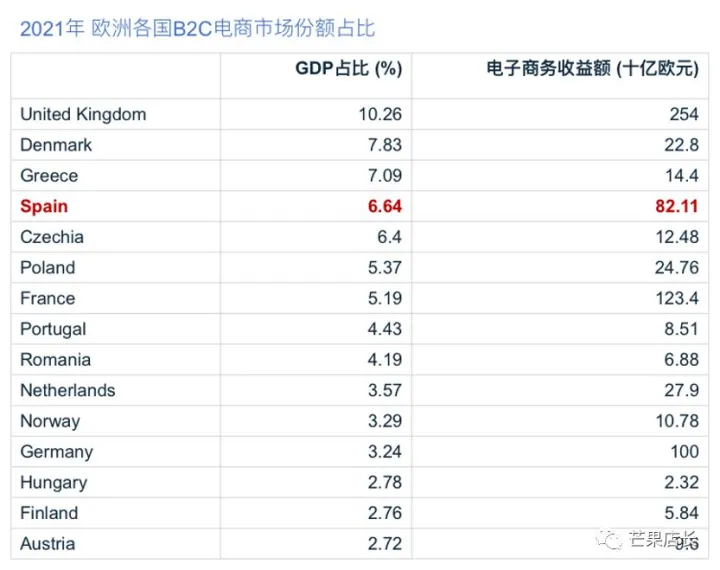Click the chart title about B2C market share

click(x=197, y=29)
